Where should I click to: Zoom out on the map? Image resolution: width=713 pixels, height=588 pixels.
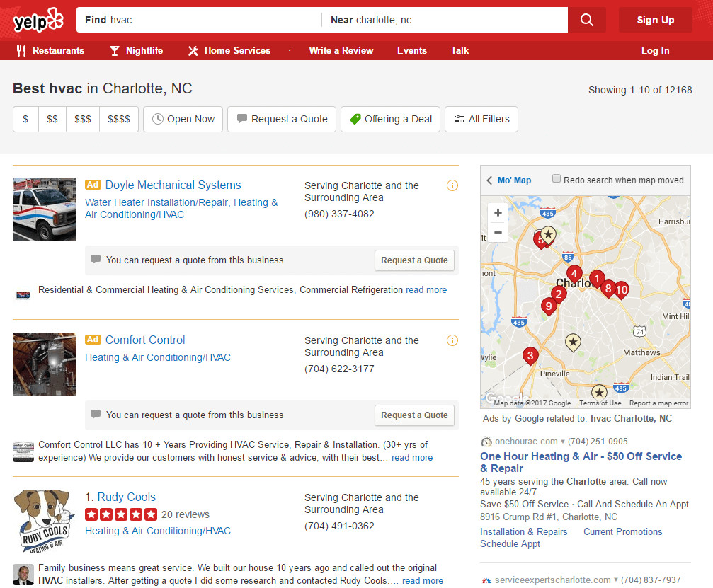click(x=498, y=232)
